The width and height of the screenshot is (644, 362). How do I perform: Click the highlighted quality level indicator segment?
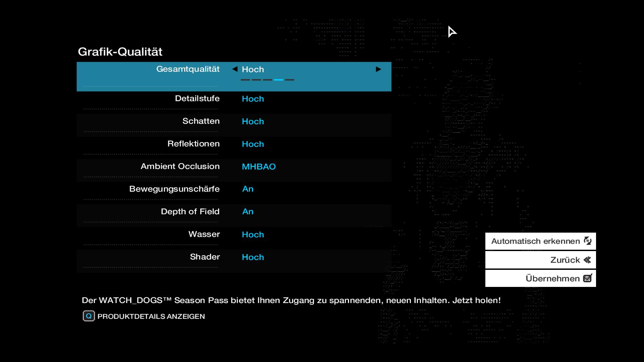coord(278,80)
